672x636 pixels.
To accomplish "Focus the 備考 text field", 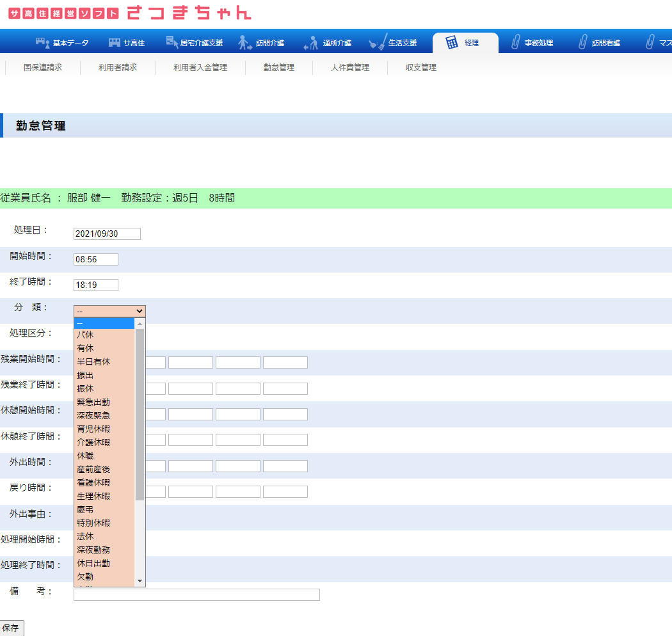I will point(196,594).
